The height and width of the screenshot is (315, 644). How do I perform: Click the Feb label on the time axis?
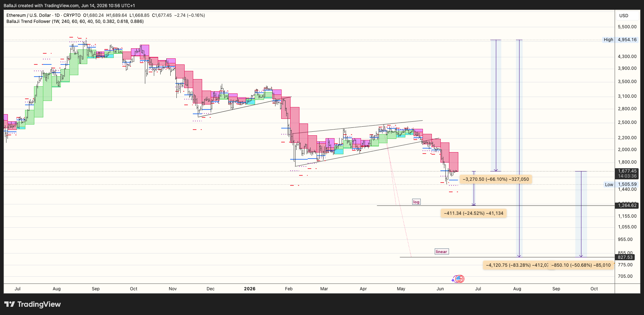289,289
